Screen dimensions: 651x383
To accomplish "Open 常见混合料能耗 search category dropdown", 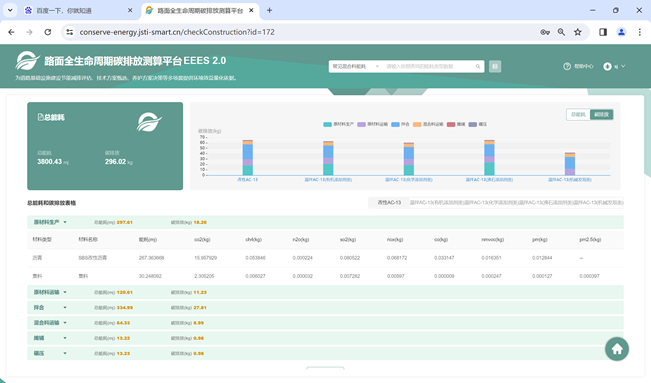I will [355, 66].
